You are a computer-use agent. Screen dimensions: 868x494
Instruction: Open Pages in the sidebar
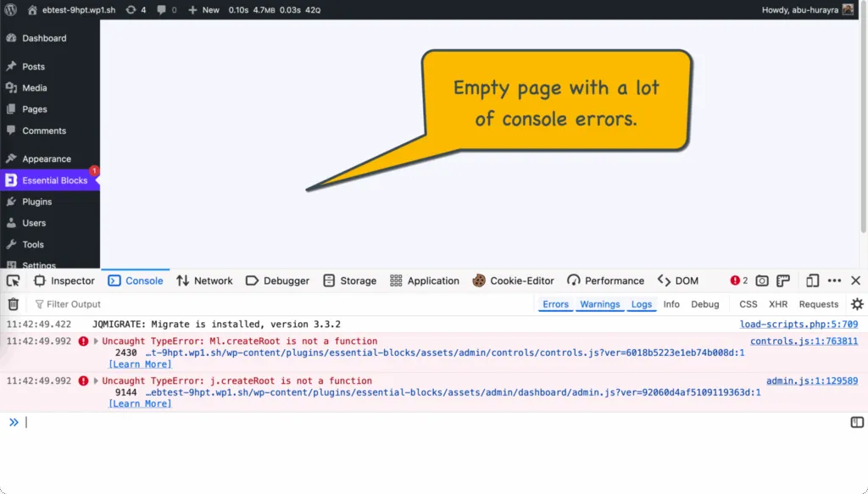[x=34, y=109]
